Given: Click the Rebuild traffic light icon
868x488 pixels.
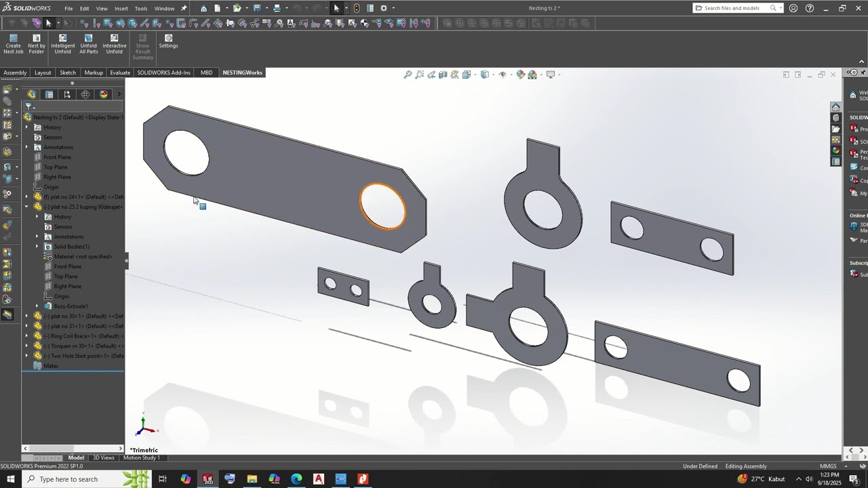Looking at the screenshot, I should click(x=357, y=8).
